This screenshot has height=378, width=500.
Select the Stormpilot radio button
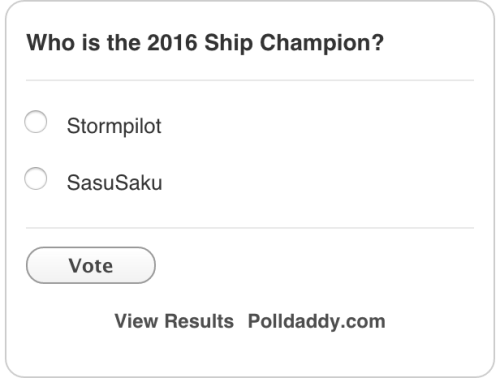point(36,122)
